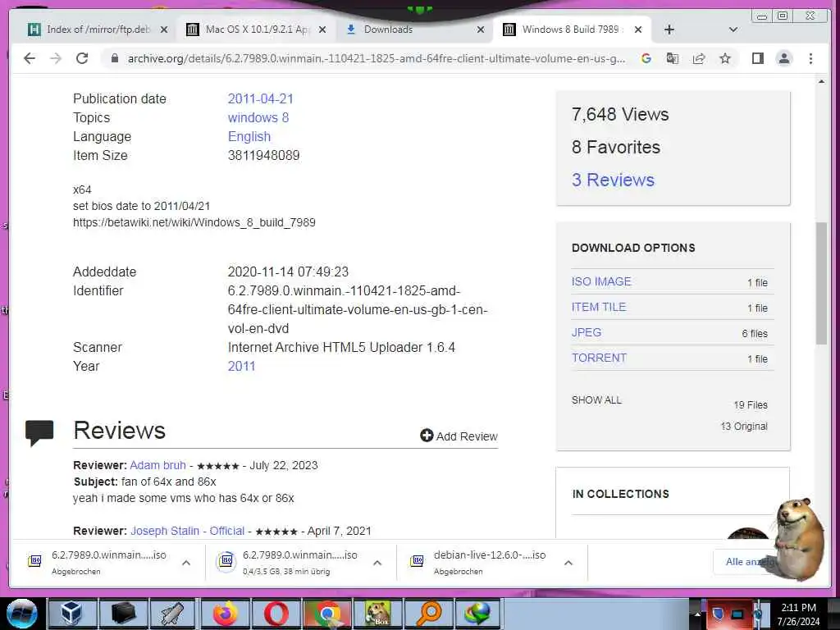This screenshot has width=840, height=630.
Task: Click the 2011 year link
Action: point(242,366)
